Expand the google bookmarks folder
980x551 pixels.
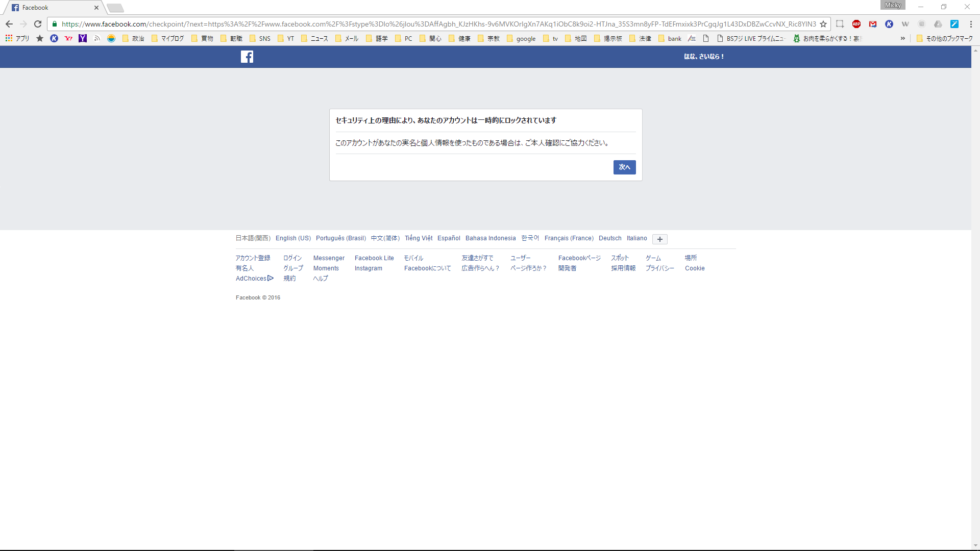pos(521,38)
